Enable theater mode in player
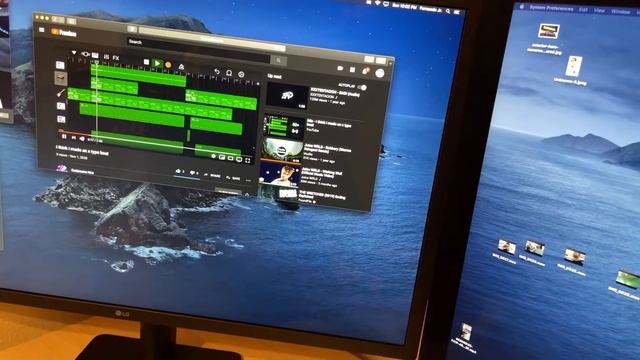Viewport: 640px width, 360px height. click(x=231, y=158)
